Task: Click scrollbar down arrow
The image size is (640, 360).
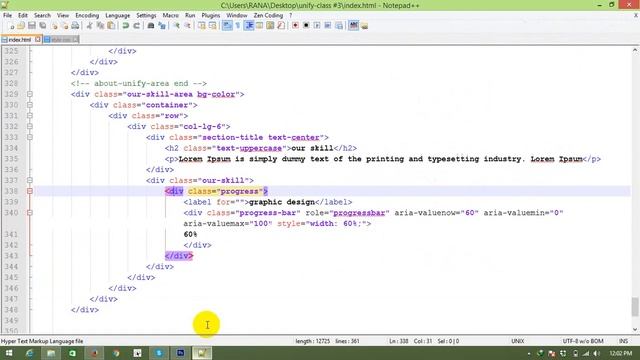Action: (635, 330)
